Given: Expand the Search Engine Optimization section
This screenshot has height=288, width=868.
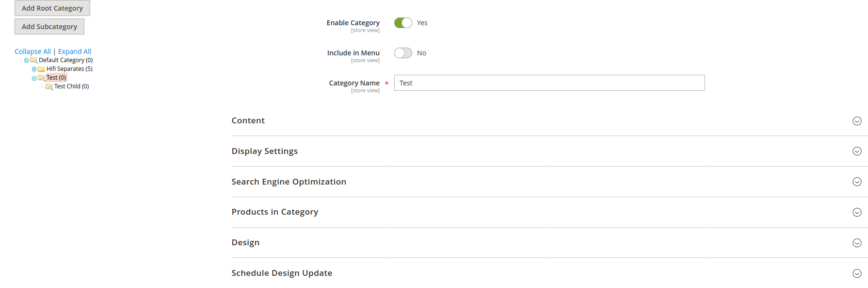Looking at the screenshot, I should (x=857, y=182).
